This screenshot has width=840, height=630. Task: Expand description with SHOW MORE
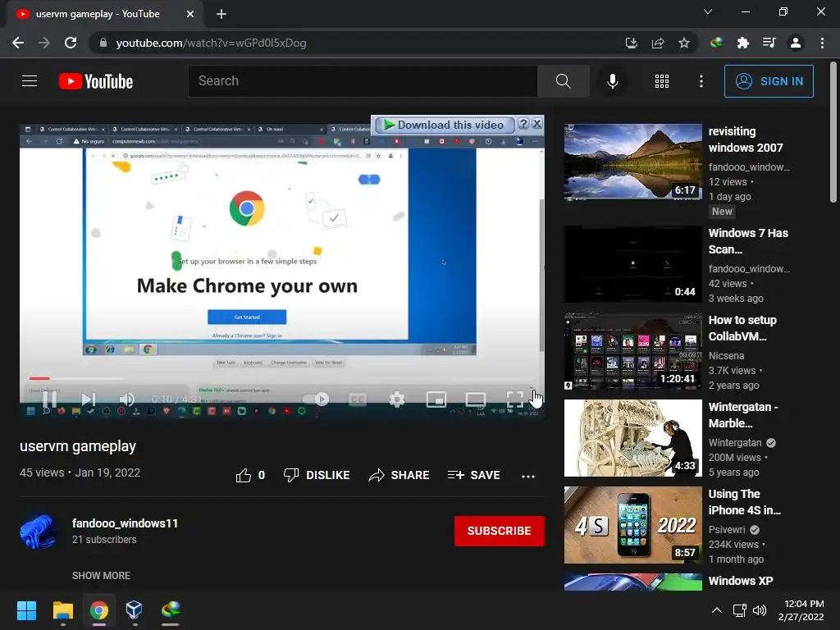[x=101, y=575]
